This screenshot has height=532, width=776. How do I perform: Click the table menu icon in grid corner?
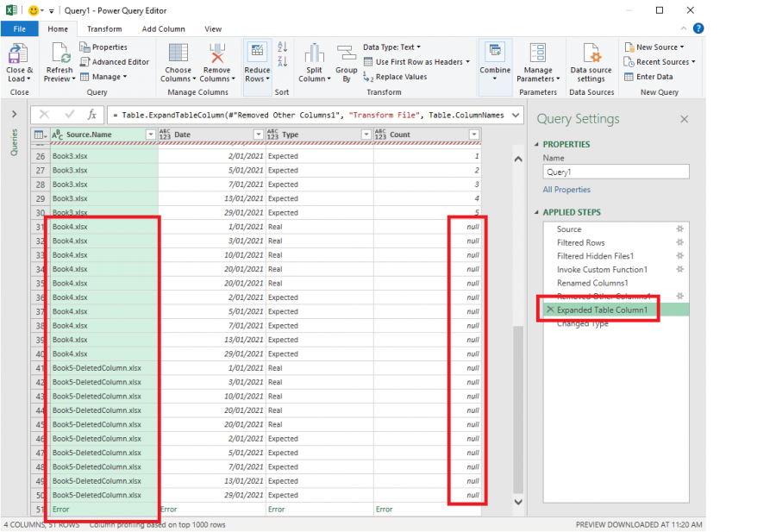pos(40,135)
